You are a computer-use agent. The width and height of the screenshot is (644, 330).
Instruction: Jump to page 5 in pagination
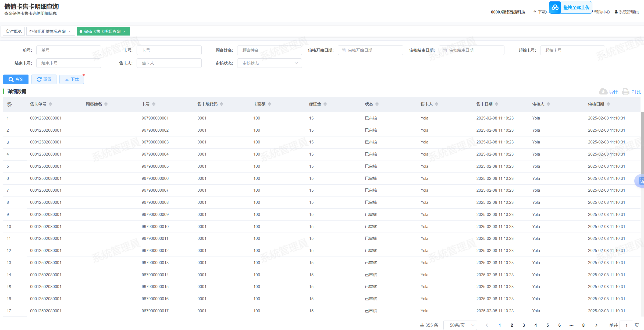(547, 325)
